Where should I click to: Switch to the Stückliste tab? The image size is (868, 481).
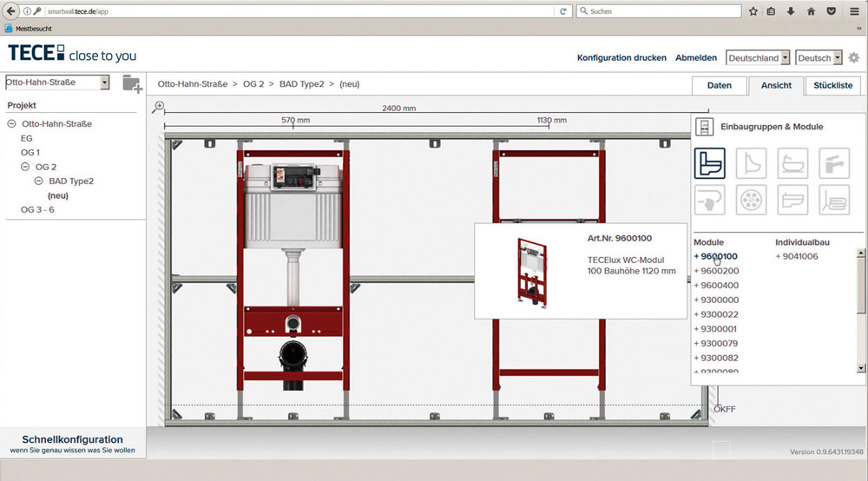click(x=833, y=85)
